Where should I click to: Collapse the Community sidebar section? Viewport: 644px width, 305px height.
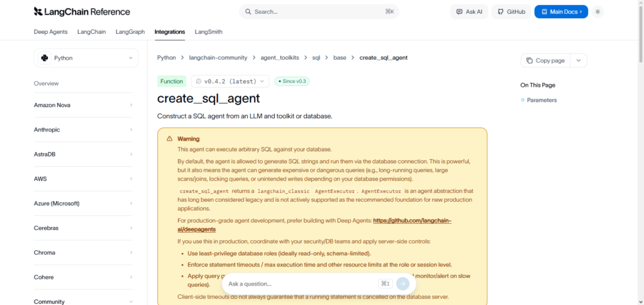pos(84,301)
